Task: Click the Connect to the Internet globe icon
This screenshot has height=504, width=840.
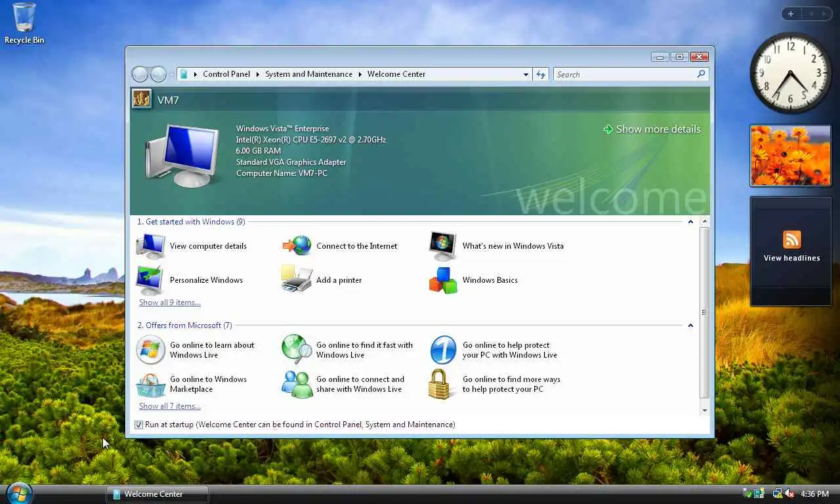Action: coord(297,246)
